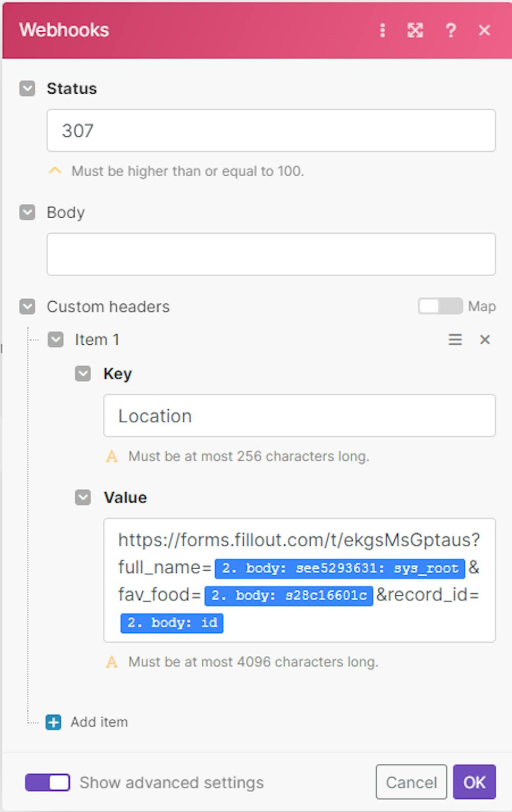The height and width of the screenshot is (812, 512).
Task: Click the OK button
Action: pyautogui.click(x=474, y=782)
